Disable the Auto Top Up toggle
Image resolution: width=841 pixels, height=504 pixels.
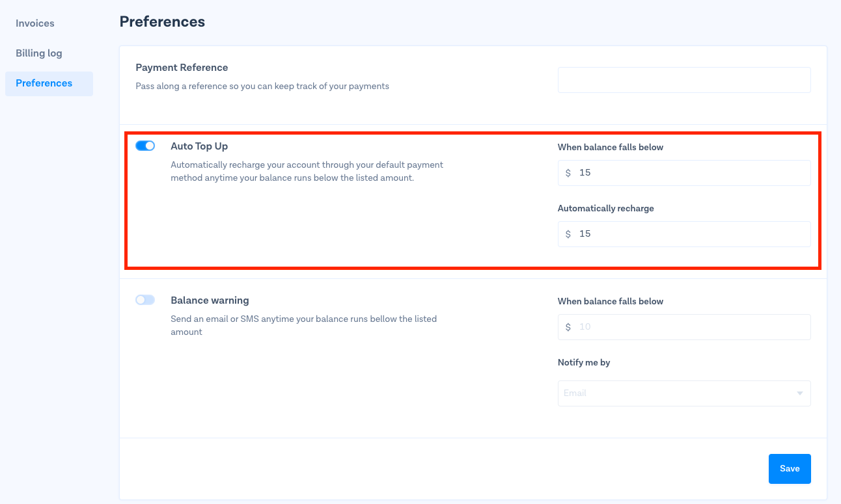145,146
